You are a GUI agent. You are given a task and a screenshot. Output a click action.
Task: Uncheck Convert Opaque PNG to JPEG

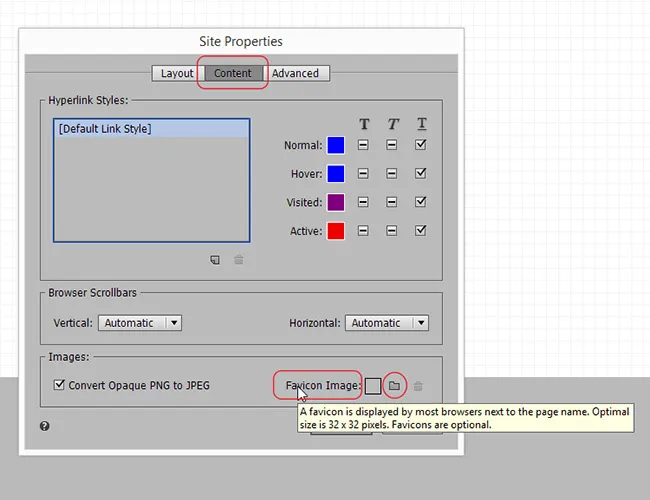point(60,385)
